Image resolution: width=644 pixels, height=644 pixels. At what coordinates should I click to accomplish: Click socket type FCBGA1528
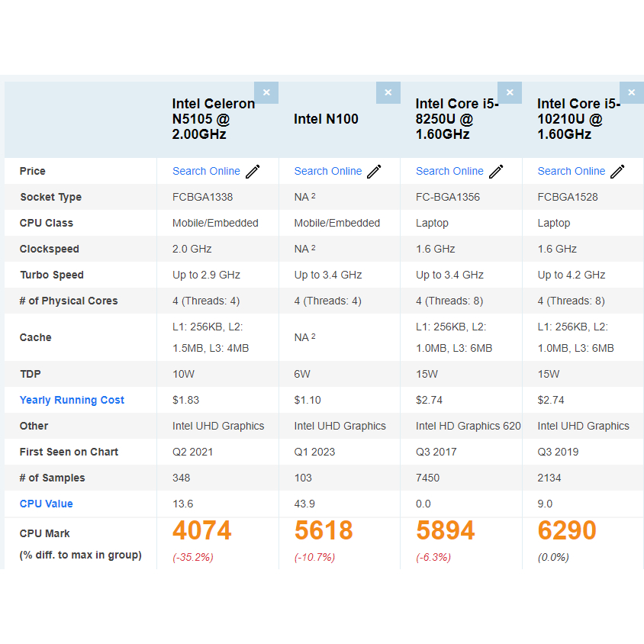coord(568,197)
